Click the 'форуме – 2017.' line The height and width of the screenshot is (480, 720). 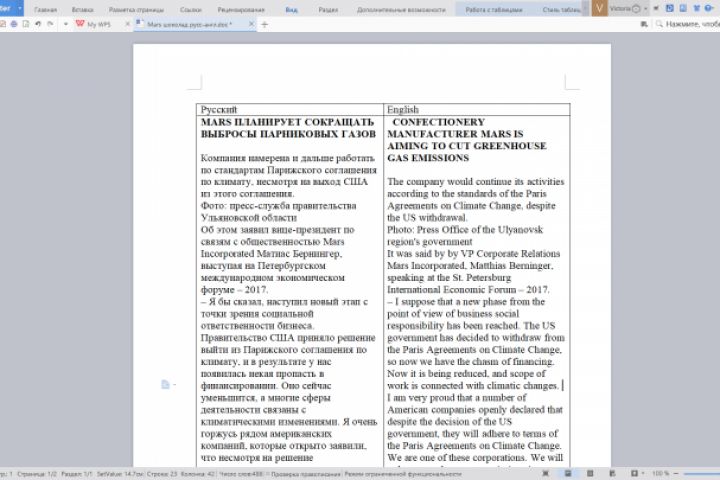[234, 289]
